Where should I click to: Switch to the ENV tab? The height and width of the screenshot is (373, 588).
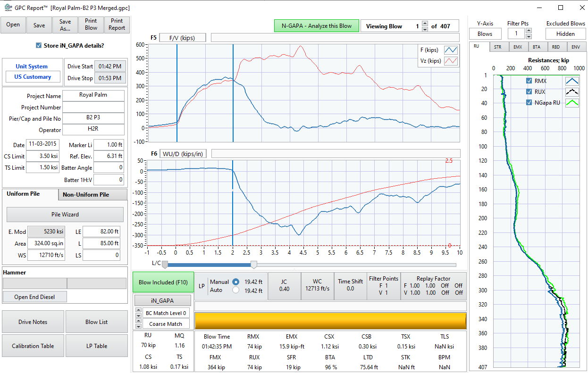coord(576,47)
